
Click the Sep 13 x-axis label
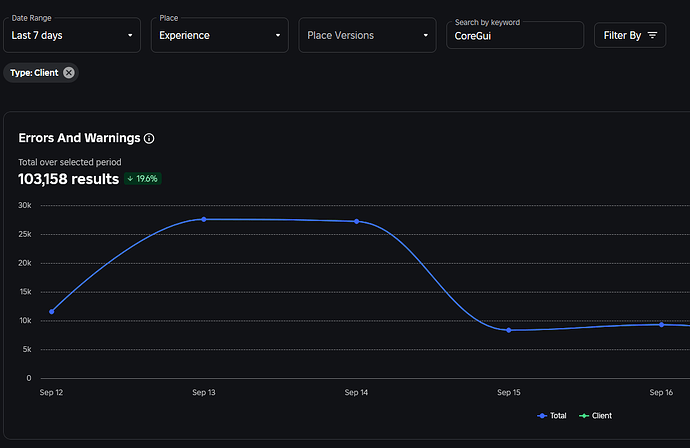pos(204,393)
